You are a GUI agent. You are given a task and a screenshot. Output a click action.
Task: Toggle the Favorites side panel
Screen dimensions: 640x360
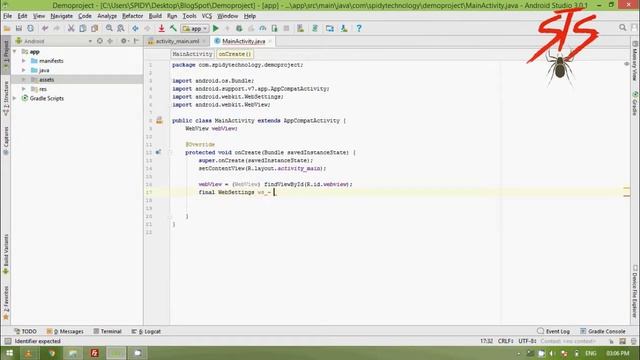(6, 303)
